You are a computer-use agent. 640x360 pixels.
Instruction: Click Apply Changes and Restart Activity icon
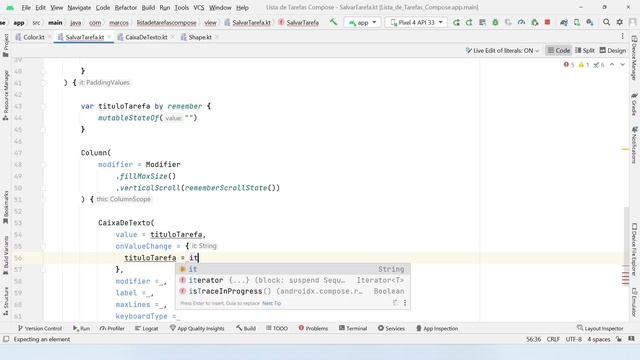[469, 22]
